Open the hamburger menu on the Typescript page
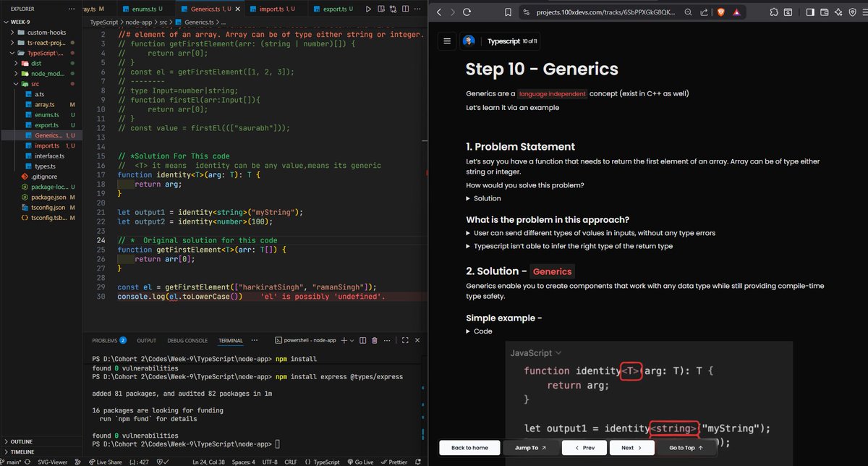This screenshot has width=868, height=466. pos(447,41)
